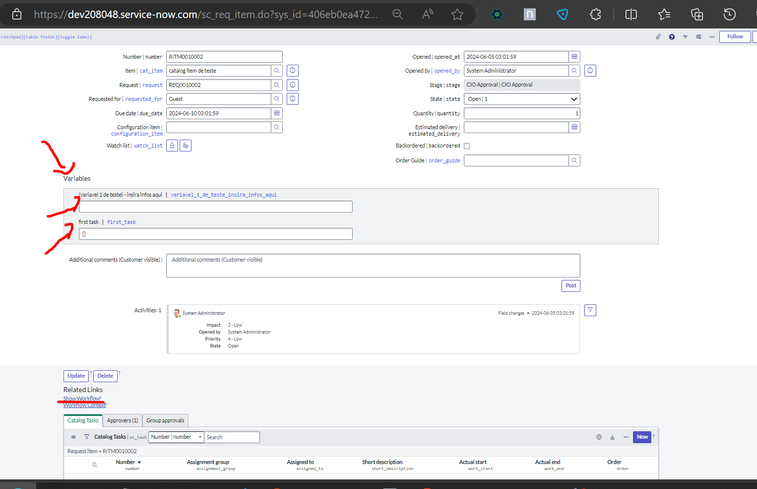Click the opened_by field name link
The width and height of the screenshot is (757, 489).
(447, 71)
